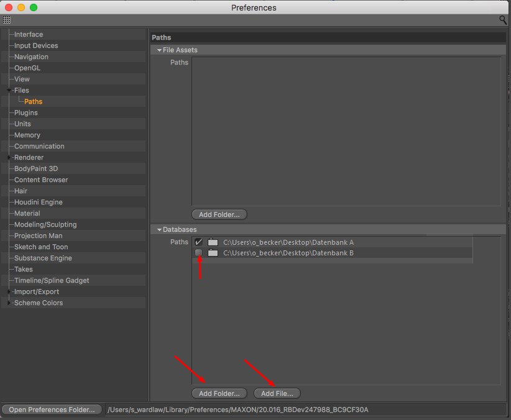Click the folder icon for Datenbank A

pos(213,242)
